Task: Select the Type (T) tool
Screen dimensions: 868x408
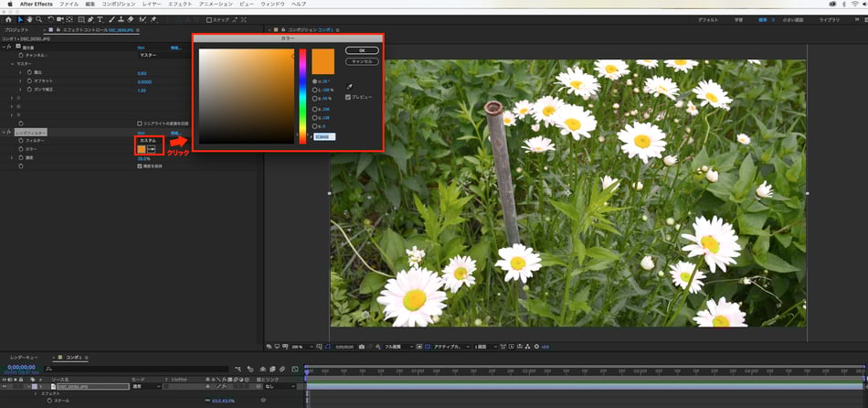Action: point(99,18)
